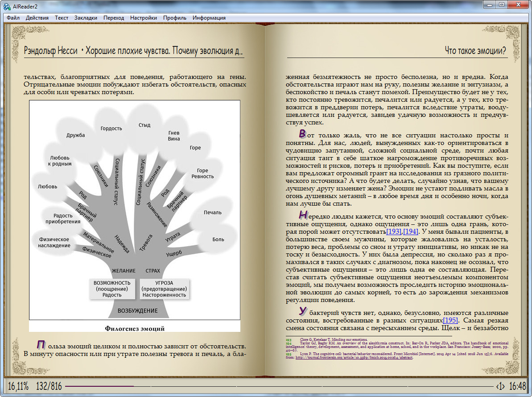Click the clock showing 16:48

point(517,386)
